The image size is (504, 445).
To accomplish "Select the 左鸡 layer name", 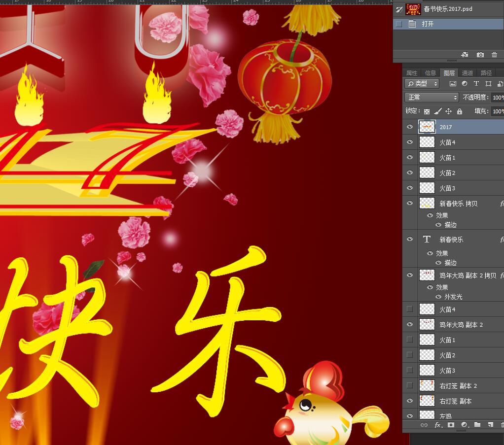I will (445, 416).
